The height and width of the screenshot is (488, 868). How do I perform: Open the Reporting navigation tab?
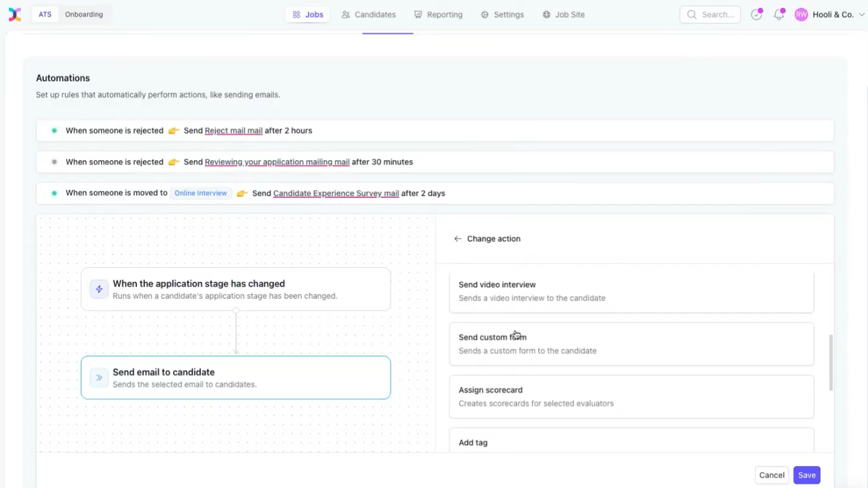pos(438,15)
